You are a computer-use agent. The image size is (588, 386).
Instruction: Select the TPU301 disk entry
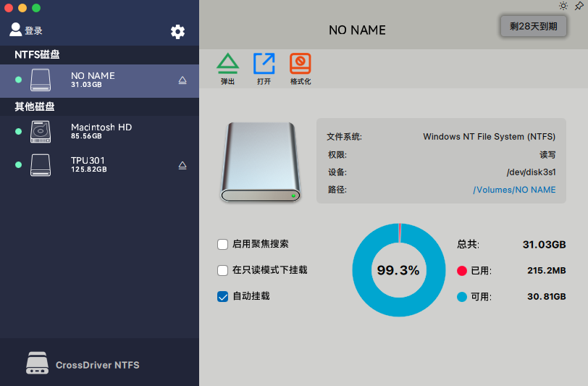pyautogui.click(x=100, y=164)
